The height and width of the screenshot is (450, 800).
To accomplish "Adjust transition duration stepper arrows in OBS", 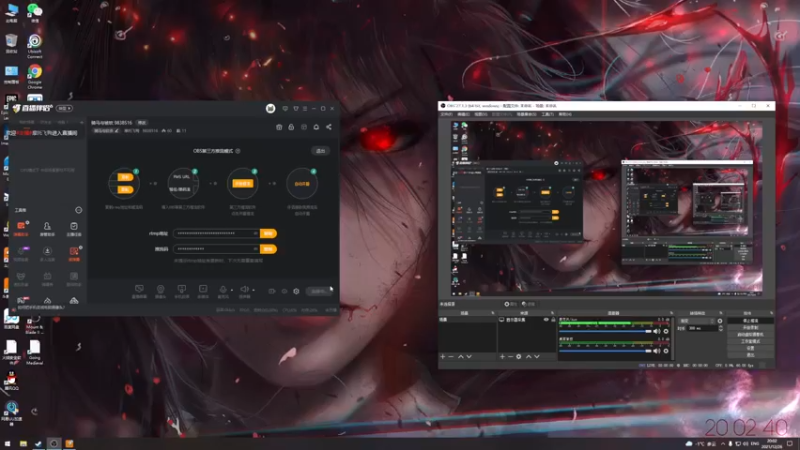I will [x=720, y=329].
